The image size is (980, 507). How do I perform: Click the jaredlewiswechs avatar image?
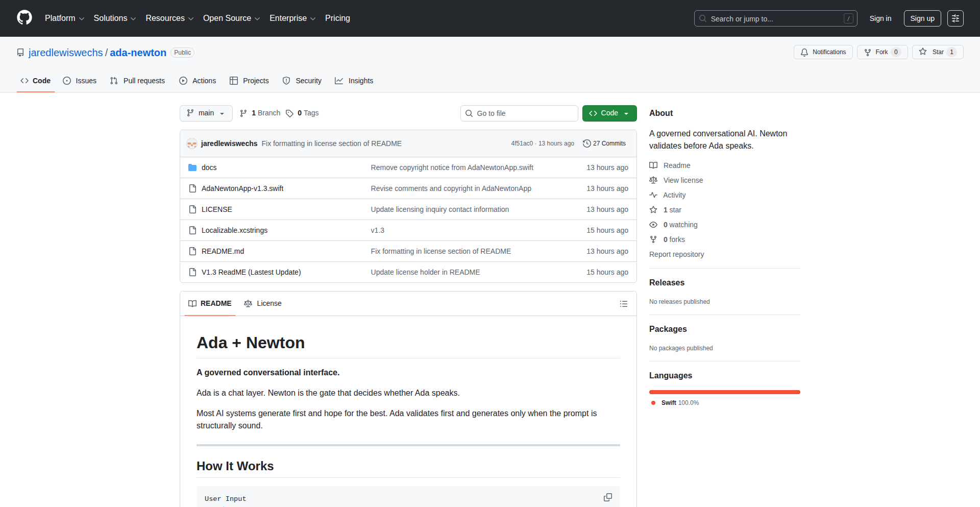pos(192,143)
